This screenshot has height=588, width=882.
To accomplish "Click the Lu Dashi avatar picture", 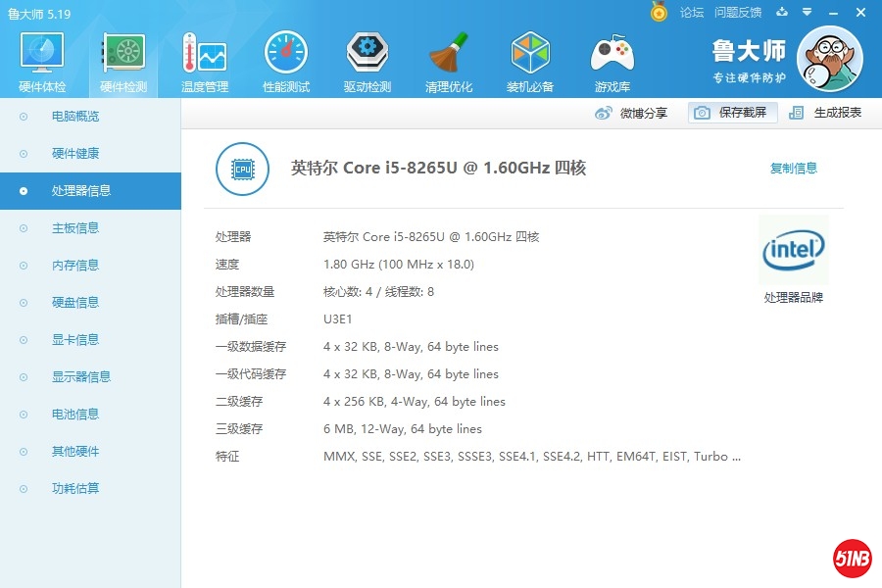I will (x=829, y=59).
